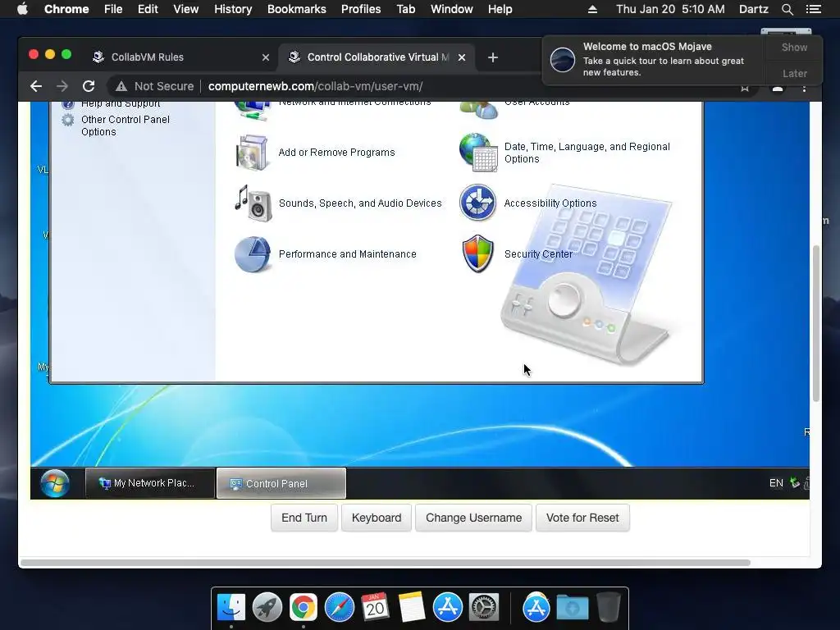The image size is (840, 630).
Task: Click Vote for Reset button
Action: pyautogui.click(x=582, y=518)
